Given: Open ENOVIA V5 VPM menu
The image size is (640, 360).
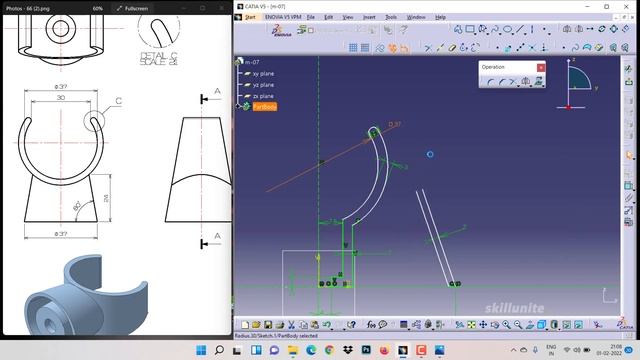Looking at the screenshot, I should (283, 17).
